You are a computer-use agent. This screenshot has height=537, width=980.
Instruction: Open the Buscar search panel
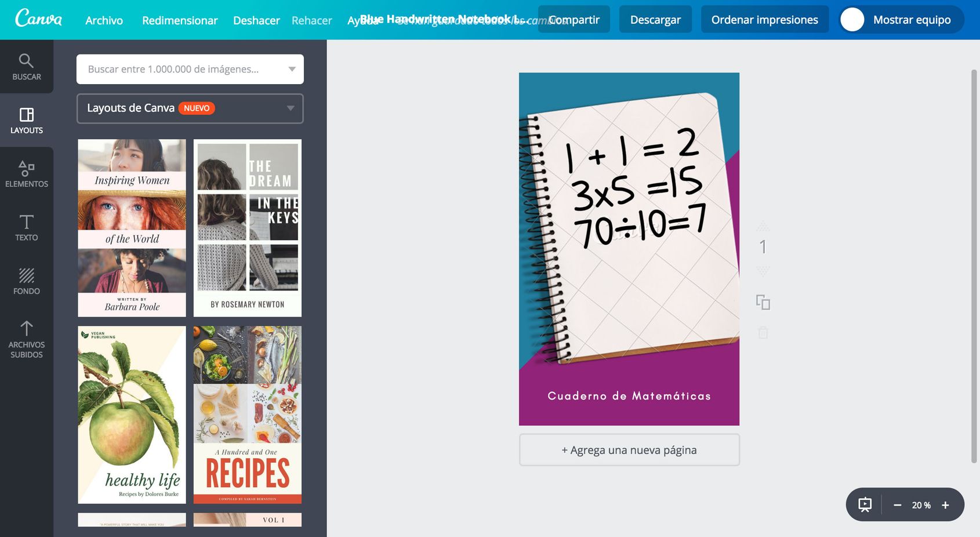pos(27,67)
